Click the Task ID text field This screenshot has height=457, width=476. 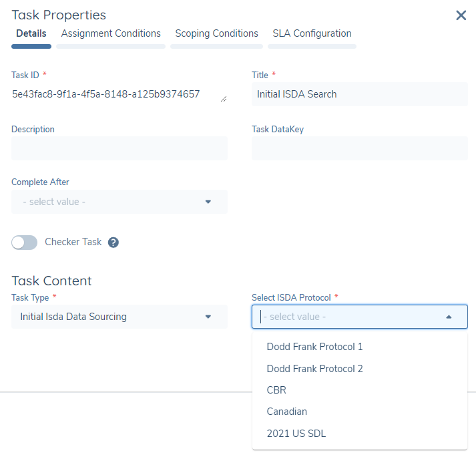pyautogui.click(x=113, y=94)
